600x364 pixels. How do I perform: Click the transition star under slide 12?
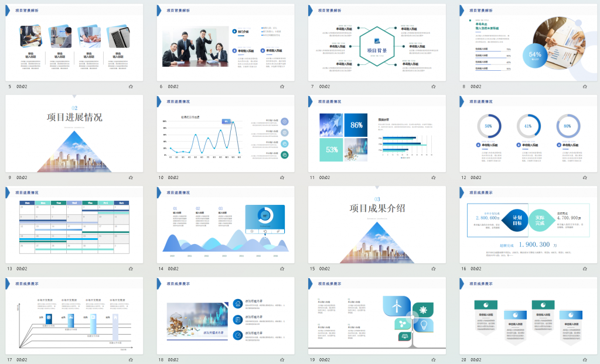tap(584, 177)
